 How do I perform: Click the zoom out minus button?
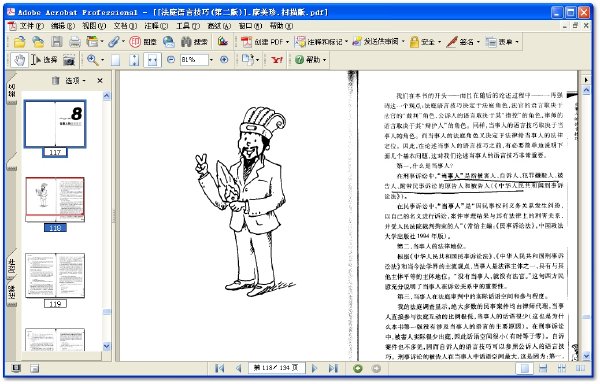pos(171,60)
